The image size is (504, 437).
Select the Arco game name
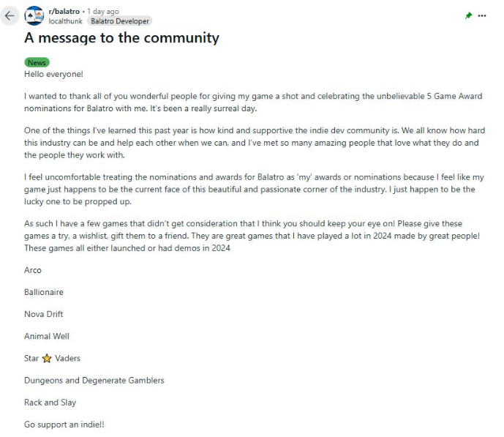[x=33, y=270]
